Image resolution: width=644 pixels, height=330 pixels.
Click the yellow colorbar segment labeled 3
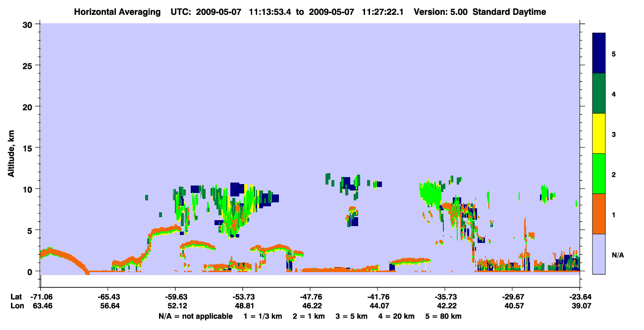(599, 134)
